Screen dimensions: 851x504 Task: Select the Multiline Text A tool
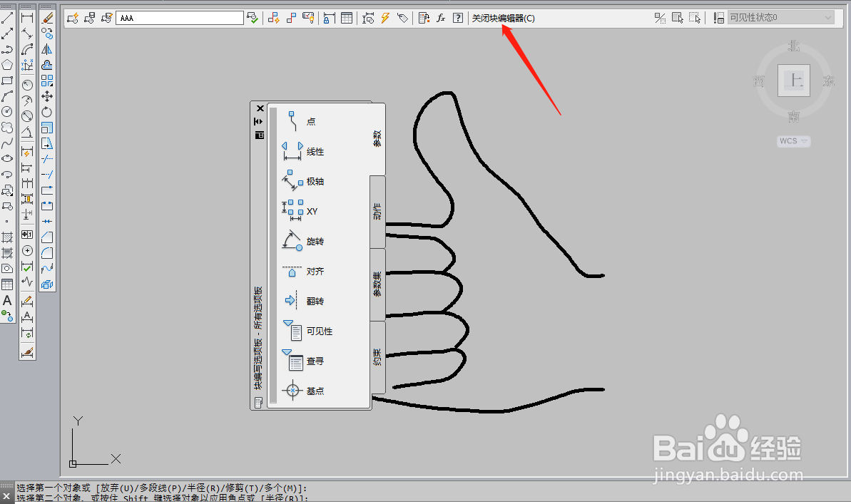tap(7, 300)
